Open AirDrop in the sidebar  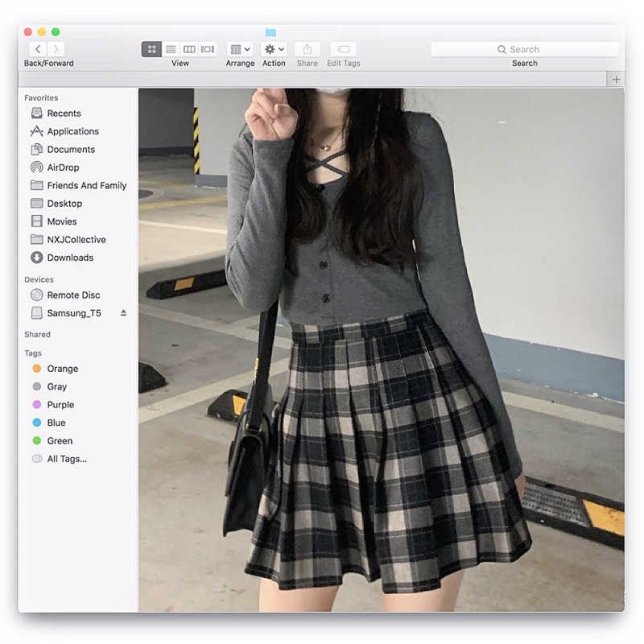tap(63, 167)
